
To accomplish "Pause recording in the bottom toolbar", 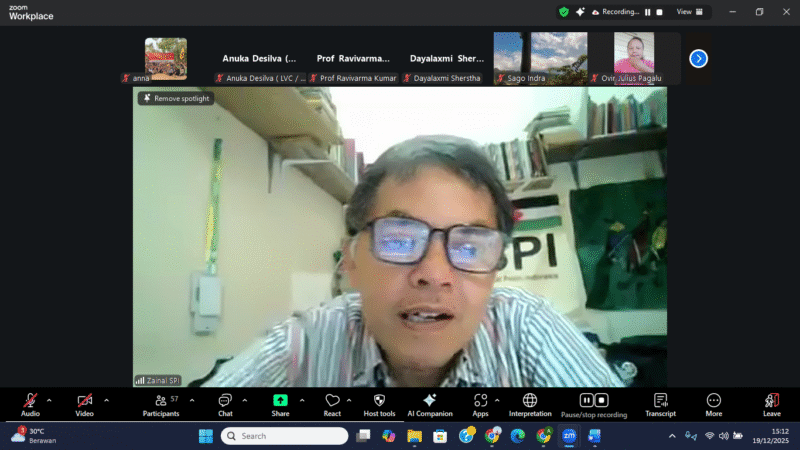I will click(587, 400).
